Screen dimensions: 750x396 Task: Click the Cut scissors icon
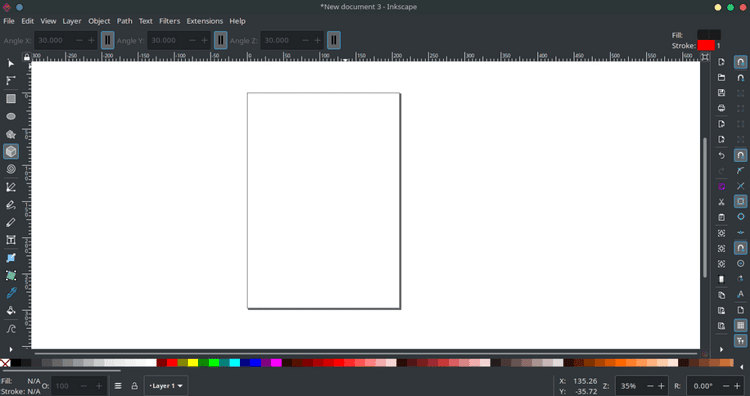[x=721, y=202]
